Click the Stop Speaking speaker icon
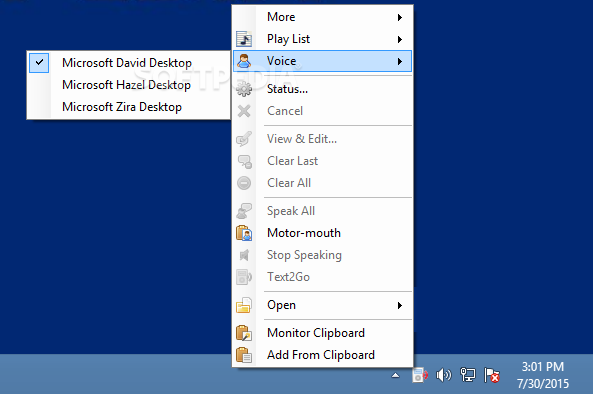 pos(244,255)
